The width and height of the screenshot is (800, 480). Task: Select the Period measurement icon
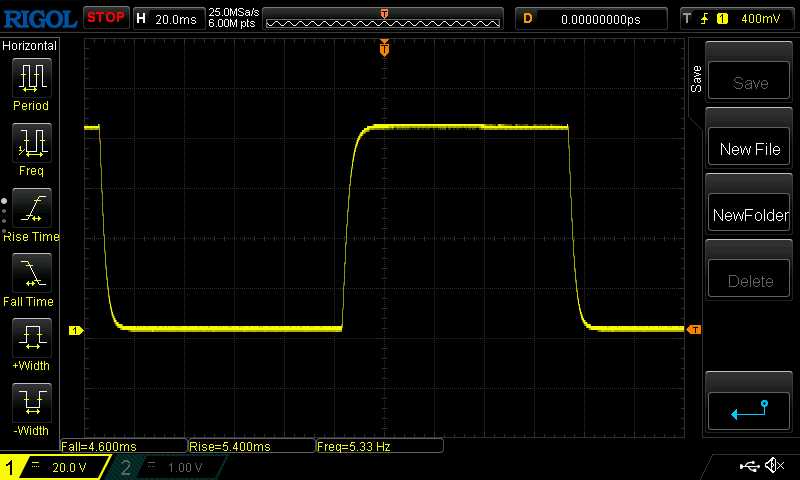click(32, 78)
